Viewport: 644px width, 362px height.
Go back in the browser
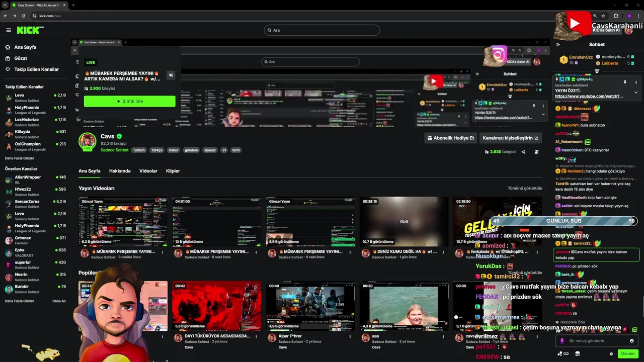pos(6,16)
